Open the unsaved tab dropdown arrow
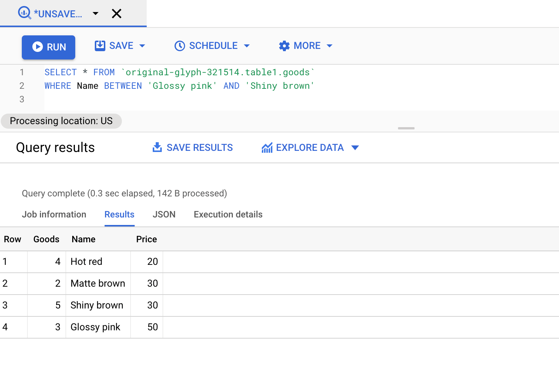This screenshot has height=392, width=559. (96, 14)
